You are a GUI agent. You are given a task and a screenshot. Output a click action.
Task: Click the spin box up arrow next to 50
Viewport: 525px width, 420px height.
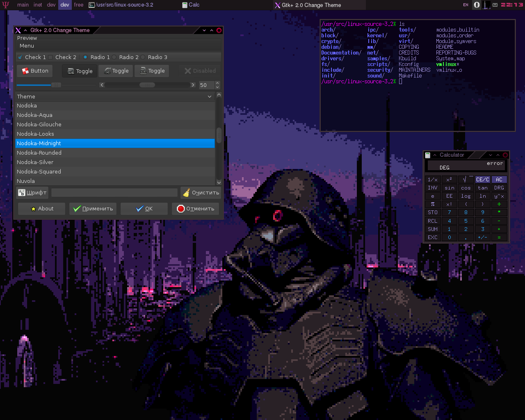(x=217, y=83)
